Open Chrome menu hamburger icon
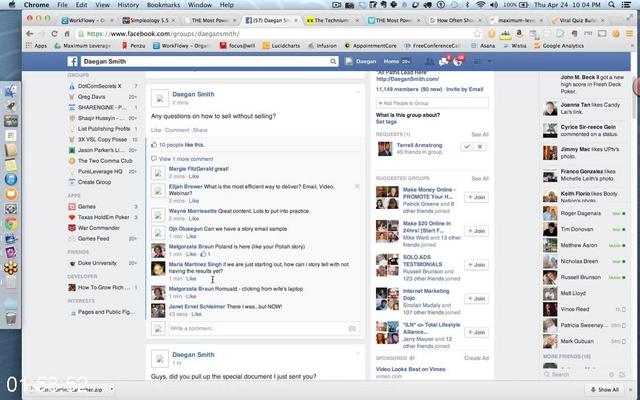 pos(629,34)
